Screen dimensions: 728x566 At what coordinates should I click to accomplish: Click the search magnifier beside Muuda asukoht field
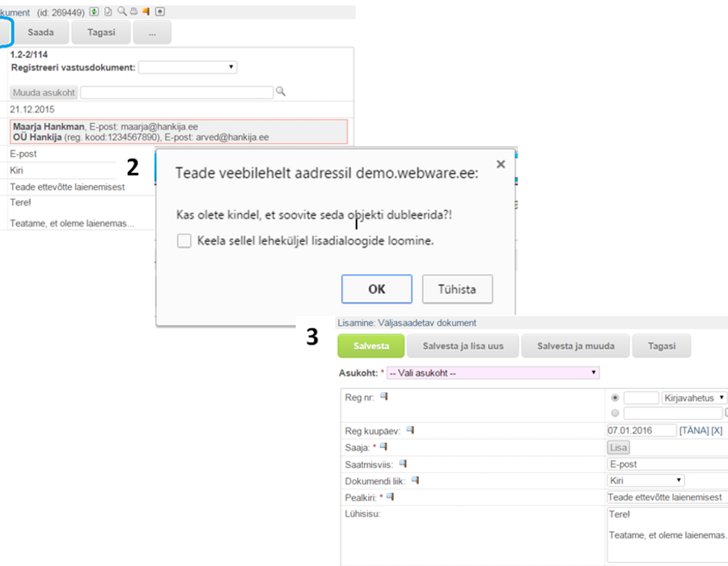pyautogui.click(x=281, y=91)
